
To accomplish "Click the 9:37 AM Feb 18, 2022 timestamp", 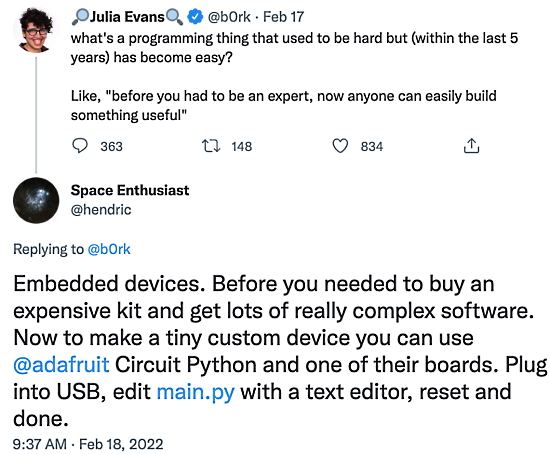I will 88,444.
